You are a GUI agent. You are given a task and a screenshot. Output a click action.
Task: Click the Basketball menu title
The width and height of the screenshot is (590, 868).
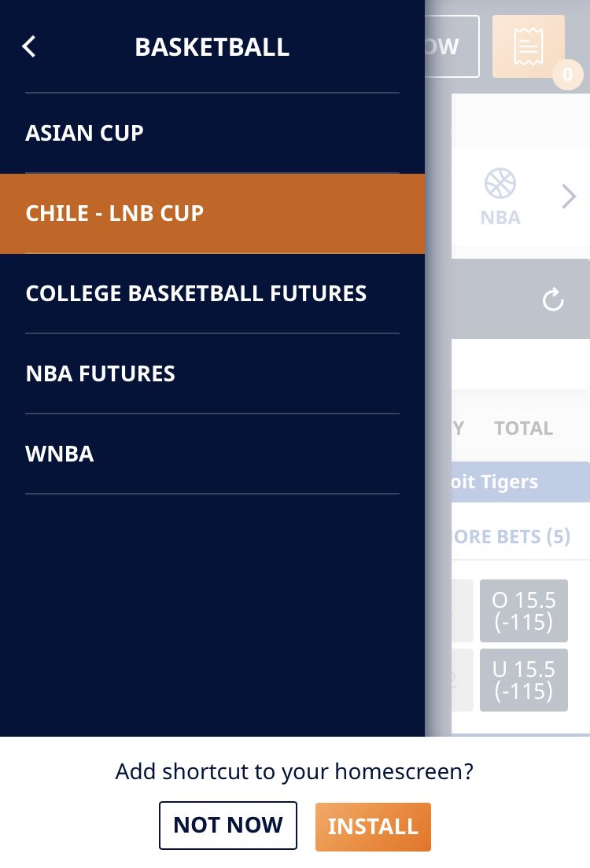click(212, 46)
